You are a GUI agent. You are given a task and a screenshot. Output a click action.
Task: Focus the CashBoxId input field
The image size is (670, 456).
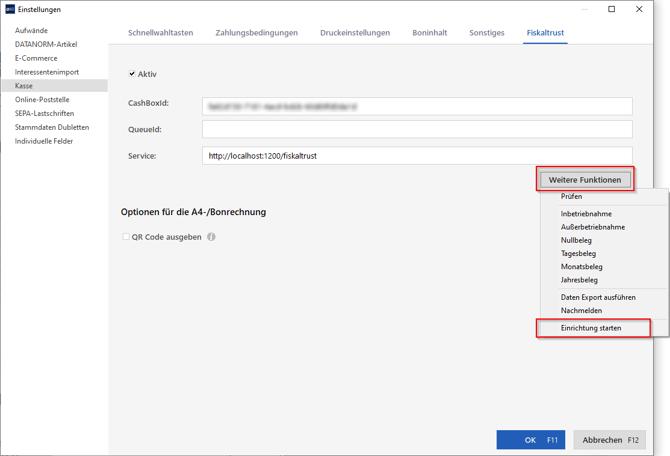point(417,106)
